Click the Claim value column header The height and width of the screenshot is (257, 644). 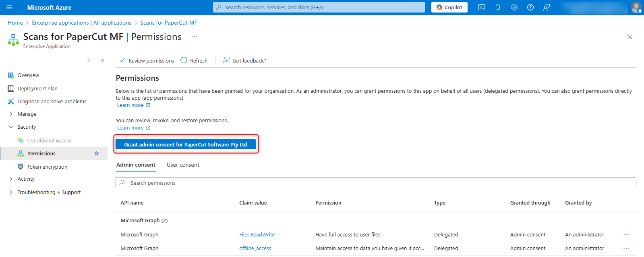253,203
